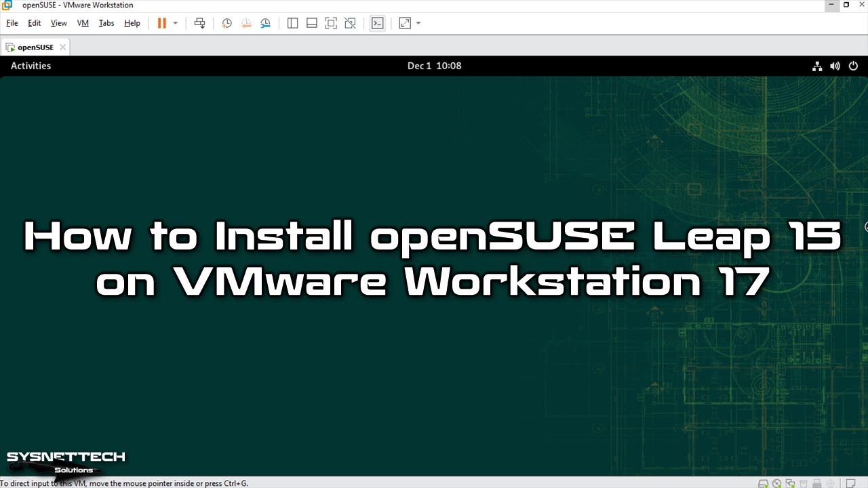Click the CD/DVD drive status icon
This screenshot has width=868, height=488.
777,484
